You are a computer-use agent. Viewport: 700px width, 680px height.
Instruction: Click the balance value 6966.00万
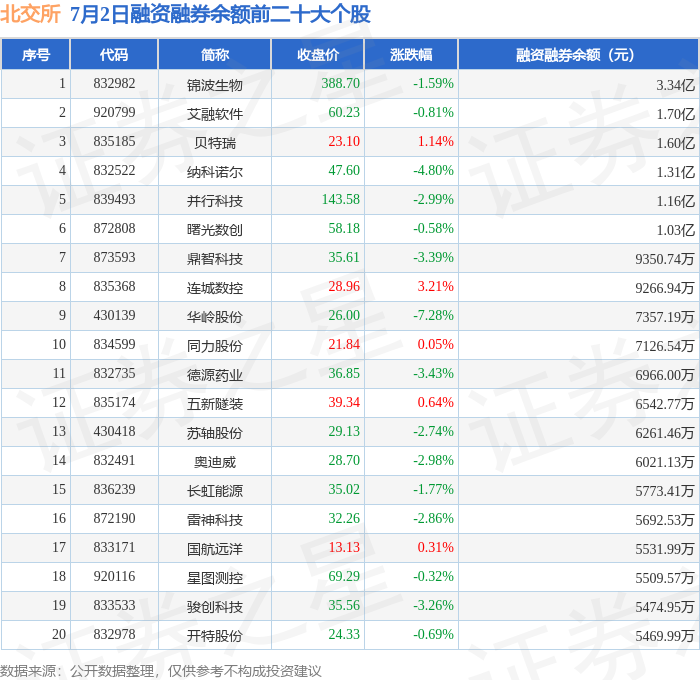[x=665, y=375]
